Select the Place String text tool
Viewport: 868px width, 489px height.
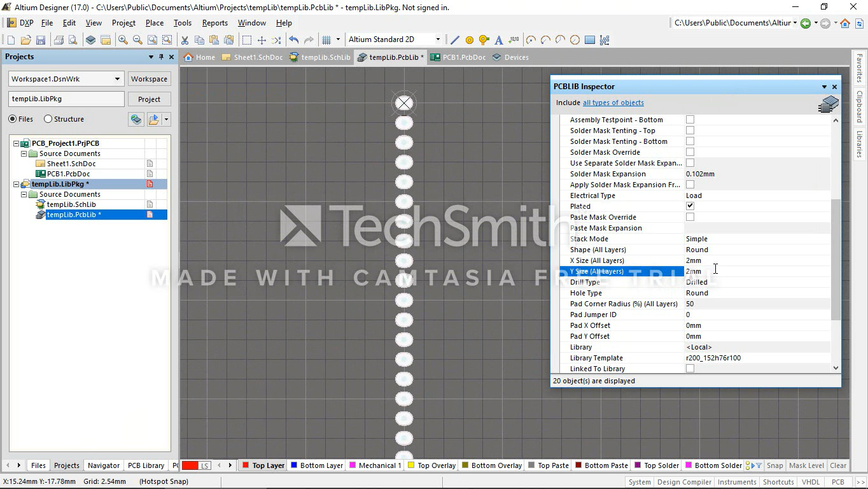[x=499, y=40]
